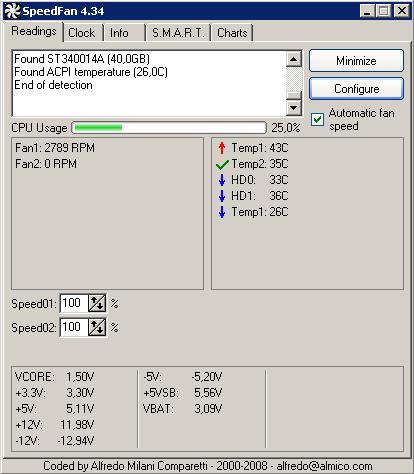Click the Configure button

pyautogui.click(x=356, y=89)
